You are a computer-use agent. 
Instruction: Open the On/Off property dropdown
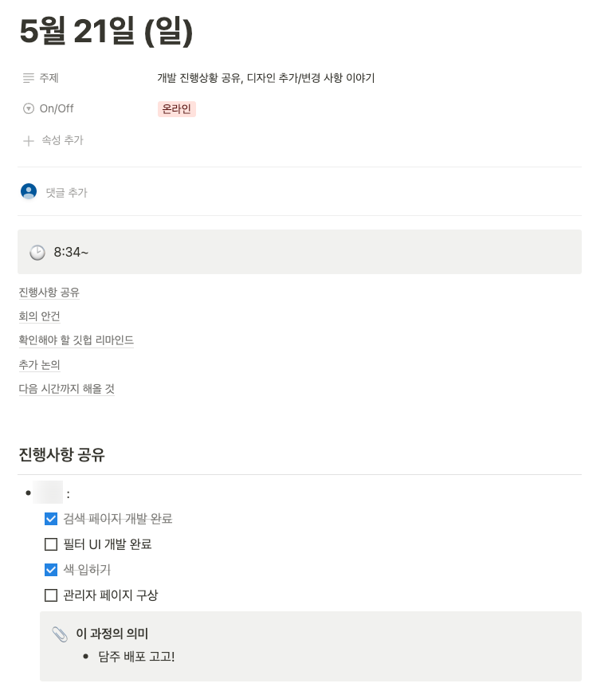coord(56,109)
